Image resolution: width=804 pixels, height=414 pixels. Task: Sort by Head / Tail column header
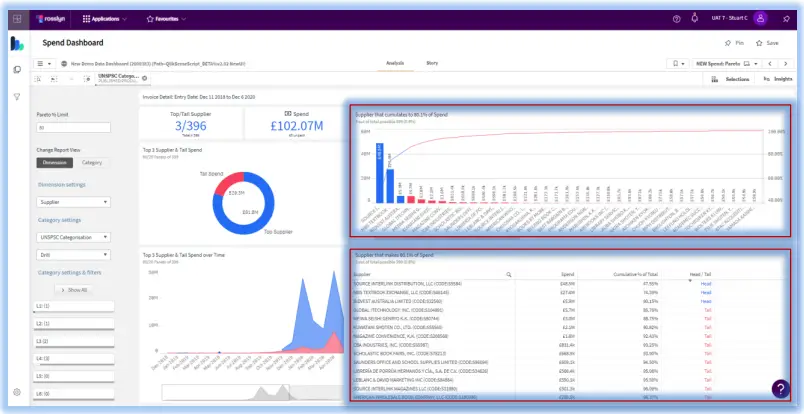pyautogui.click(x=701, y=274)
